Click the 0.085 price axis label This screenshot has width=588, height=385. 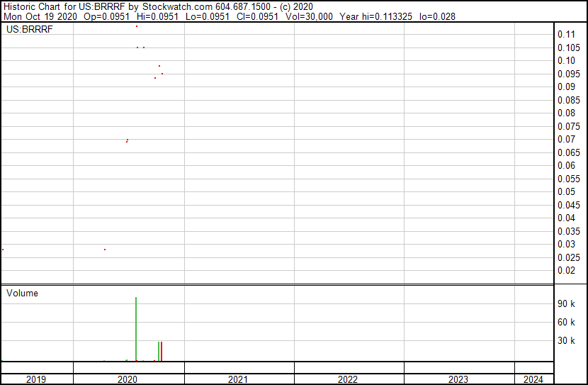point(569,100)
